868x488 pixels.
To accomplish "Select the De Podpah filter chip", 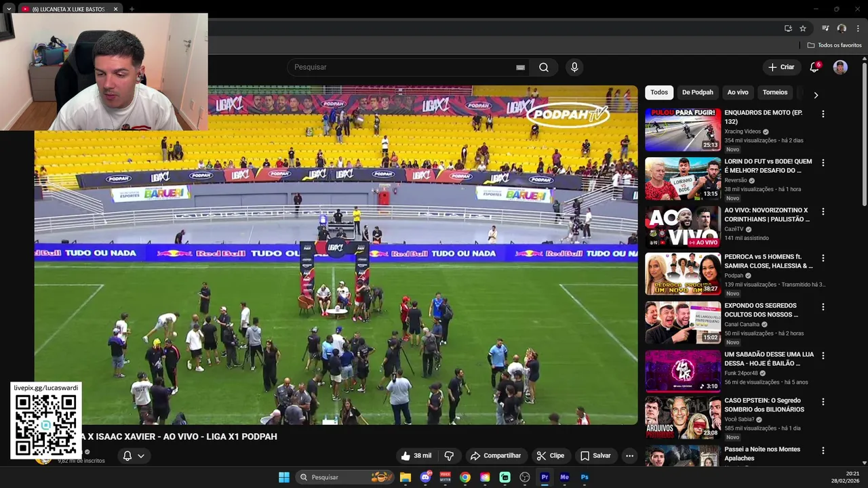I will (x=698, y=92).
